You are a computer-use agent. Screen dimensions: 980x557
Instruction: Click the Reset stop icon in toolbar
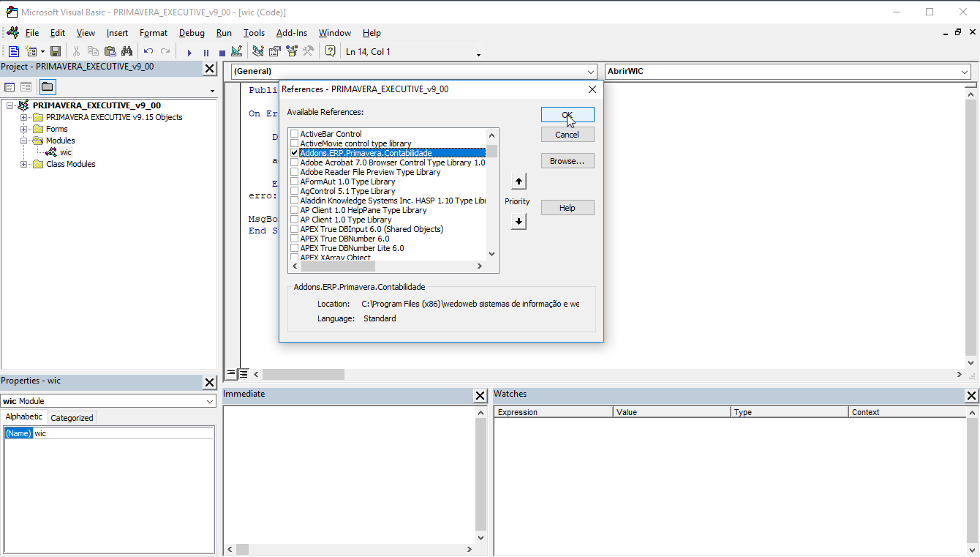click(222, 53)
